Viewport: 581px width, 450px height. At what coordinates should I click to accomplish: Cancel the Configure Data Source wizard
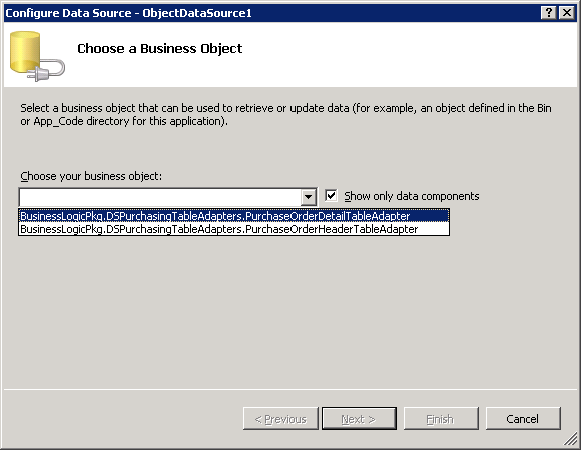pyautogui.click(x=523, y=419)
